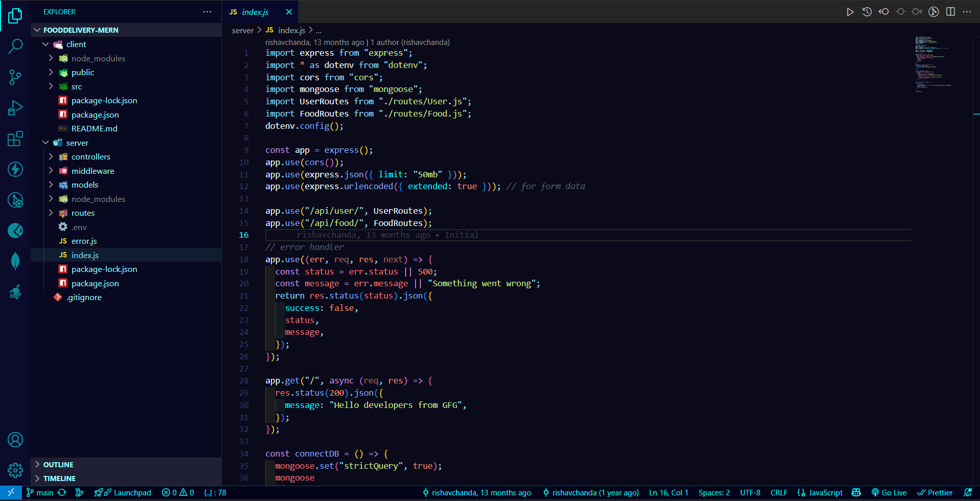Expand client src folder
Image resolution: width=980 pixels, height=501 pixels.
coord(126,87)
